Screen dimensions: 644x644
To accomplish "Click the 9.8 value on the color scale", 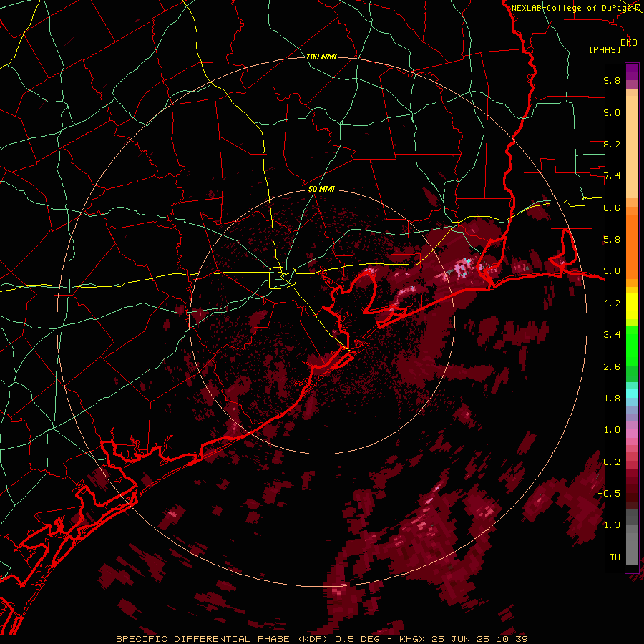I will [612, 80].
